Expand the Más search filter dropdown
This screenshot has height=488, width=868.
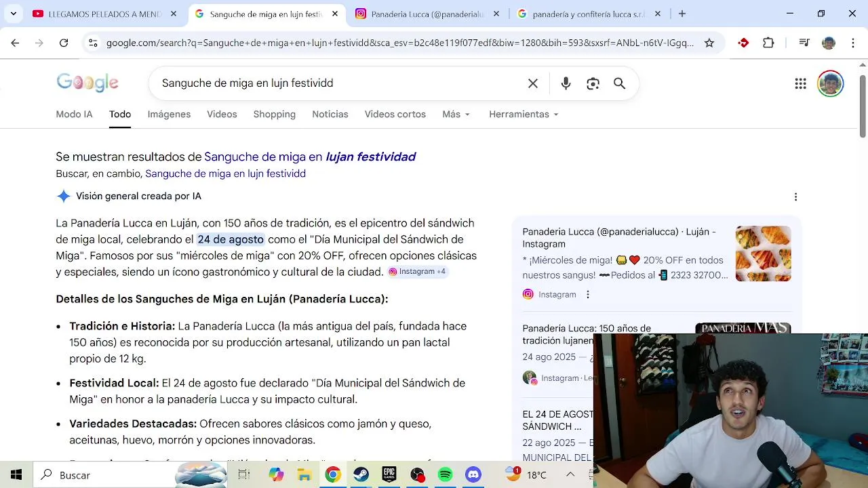pos(456,114)
